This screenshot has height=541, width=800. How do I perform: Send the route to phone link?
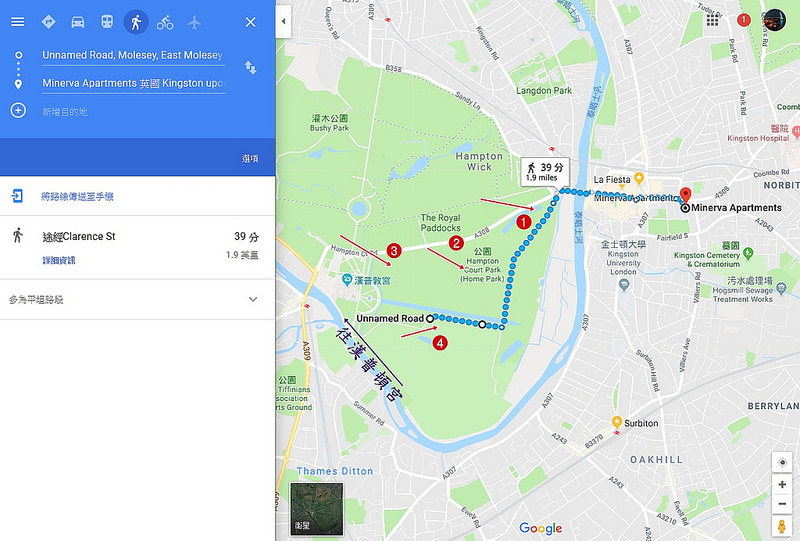pos(77,196)
